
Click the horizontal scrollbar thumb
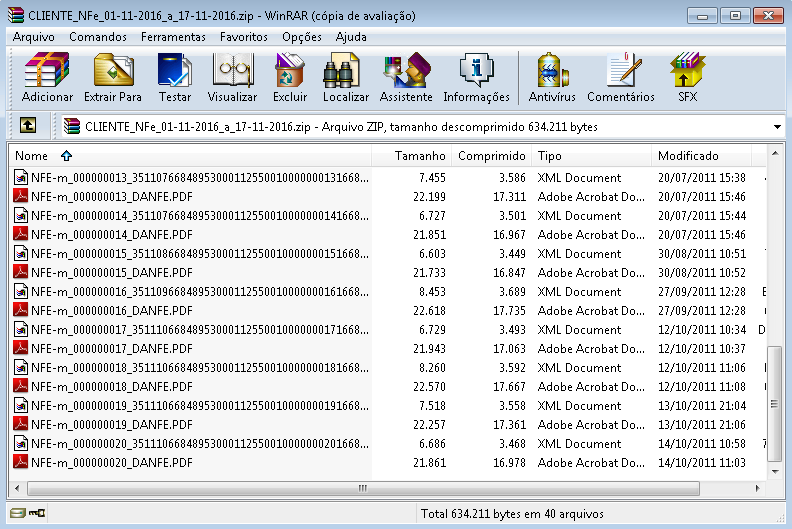(x=363, y=488)
